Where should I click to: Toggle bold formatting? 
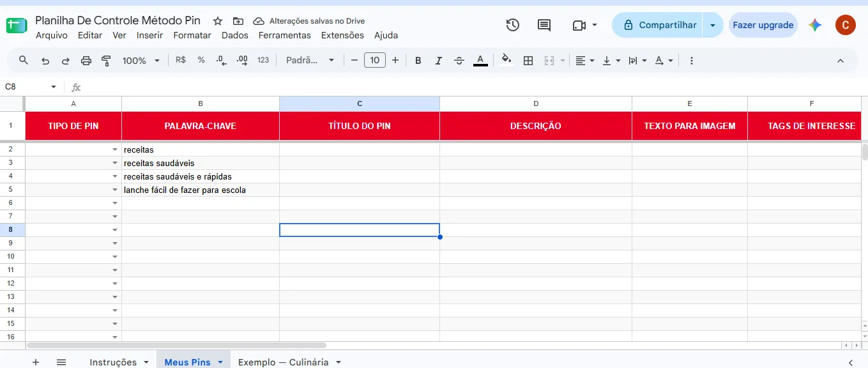pyautogui.click(x=418, y=60)
